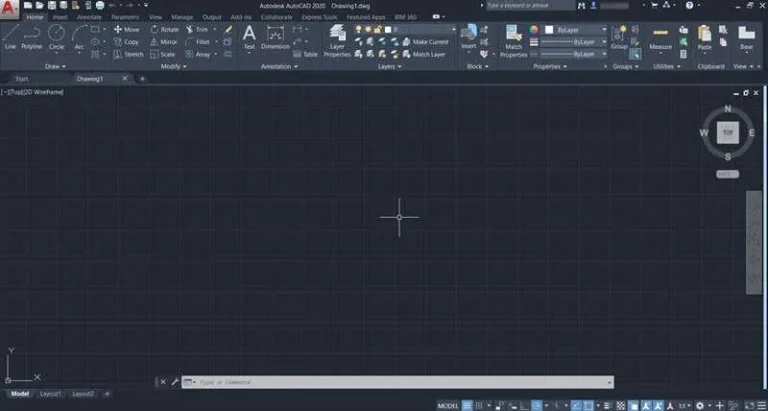Click the Mirror tool

pyautogui.click(x=164, y=42)
